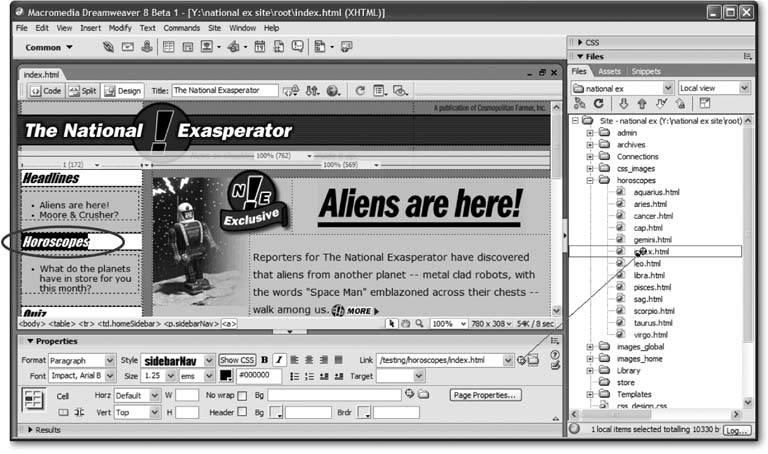The height and width of the screenshot is (454, 768).
Task: Apply unordered list formatting
Action: point(294,376)
